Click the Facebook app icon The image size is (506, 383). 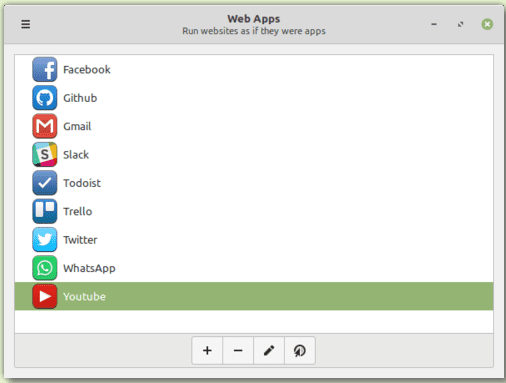pyautogui.click(x=45, y=69)
